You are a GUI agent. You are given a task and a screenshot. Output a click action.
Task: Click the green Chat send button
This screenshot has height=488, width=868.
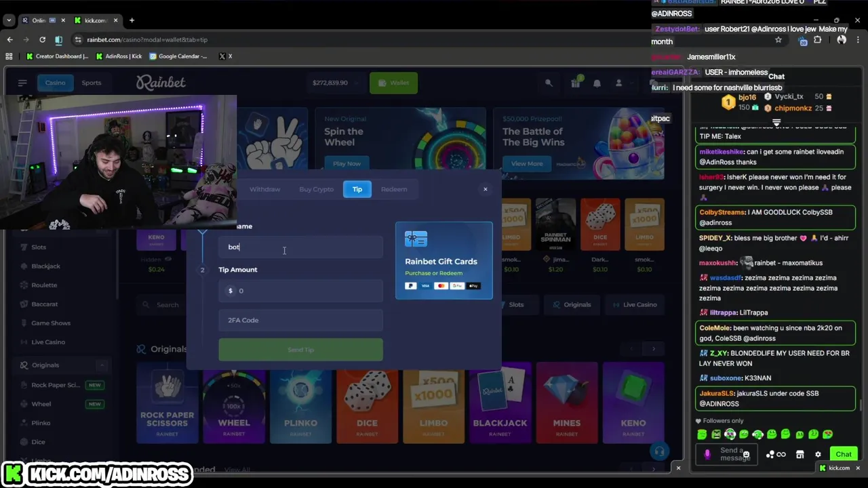coord(844,455)
